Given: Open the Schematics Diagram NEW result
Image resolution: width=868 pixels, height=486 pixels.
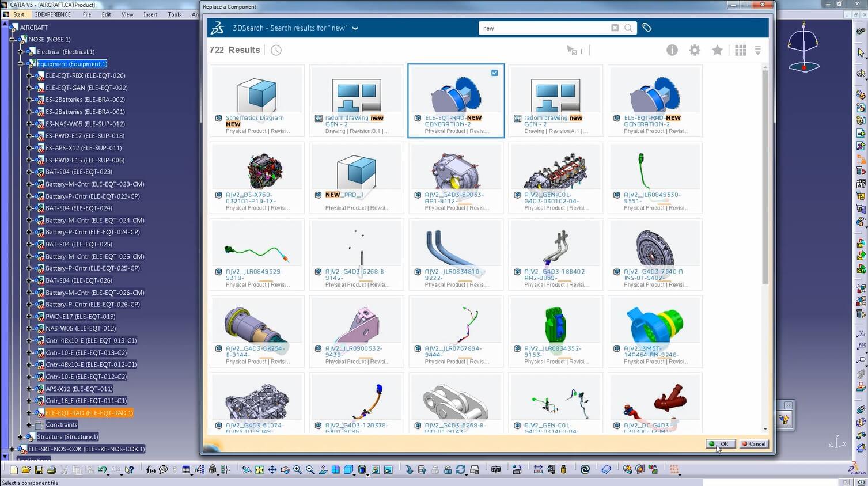Looking at the screenshot, I should (x=255, y=121).
